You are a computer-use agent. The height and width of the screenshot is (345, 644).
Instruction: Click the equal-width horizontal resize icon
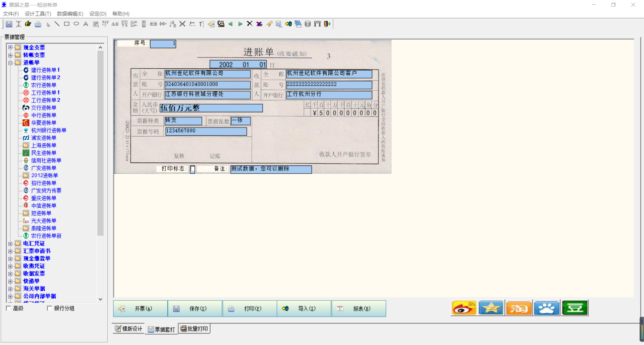pos(153,24)
